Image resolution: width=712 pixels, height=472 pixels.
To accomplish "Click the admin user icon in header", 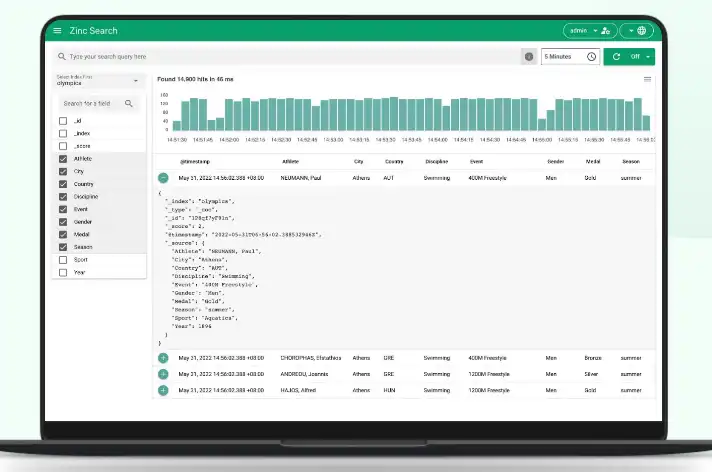I will 605,31.
